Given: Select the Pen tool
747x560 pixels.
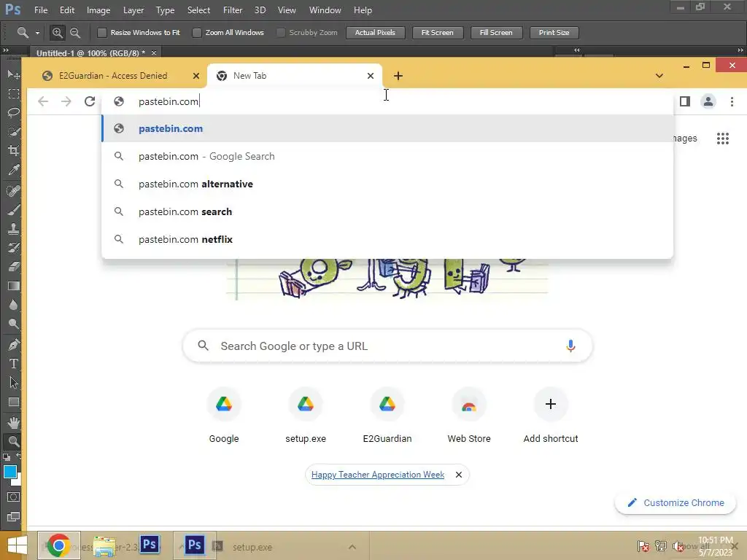Looking at the screenshot, I should (13, 345).
